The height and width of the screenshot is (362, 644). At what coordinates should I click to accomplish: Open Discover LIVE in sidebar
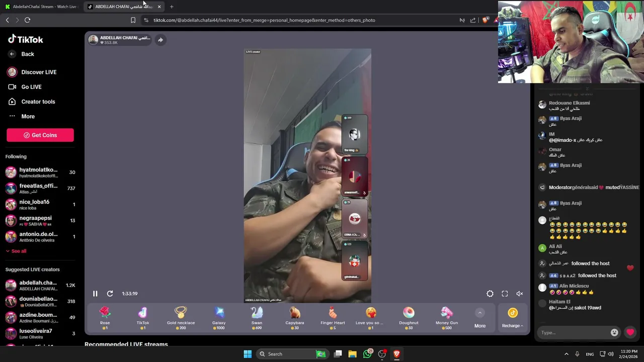click(x=32, y=72)
